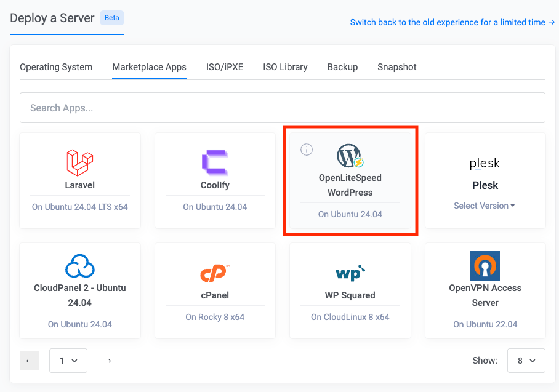Select the Laravel app logo

tap(80, 162)
